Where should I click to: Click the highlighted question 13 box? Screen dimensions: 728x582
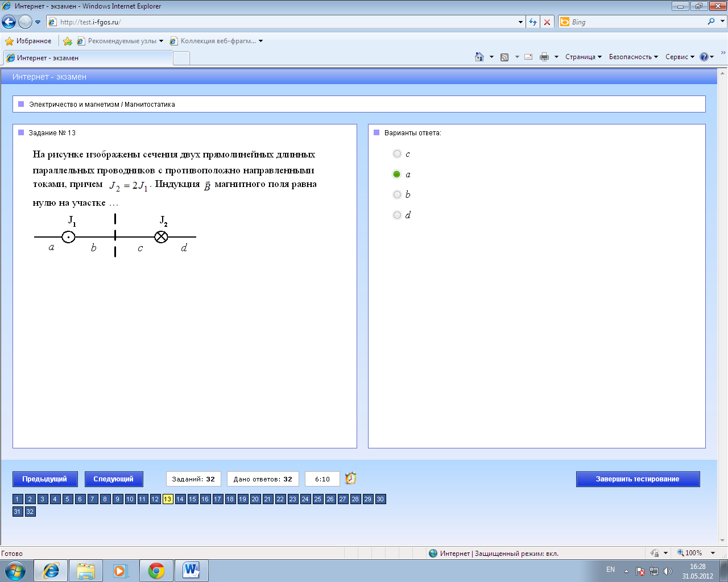pyautogui.click(x=168, y=499)
